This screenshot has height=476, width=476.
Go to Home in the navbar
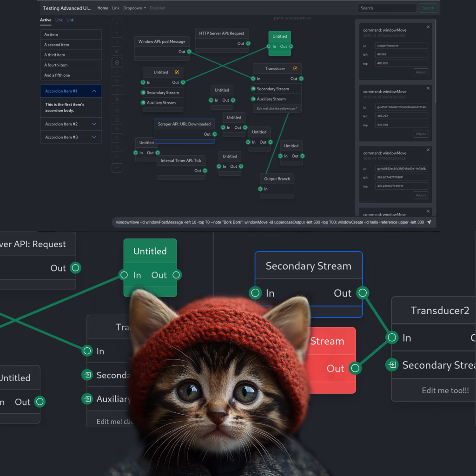pos(103,8)
